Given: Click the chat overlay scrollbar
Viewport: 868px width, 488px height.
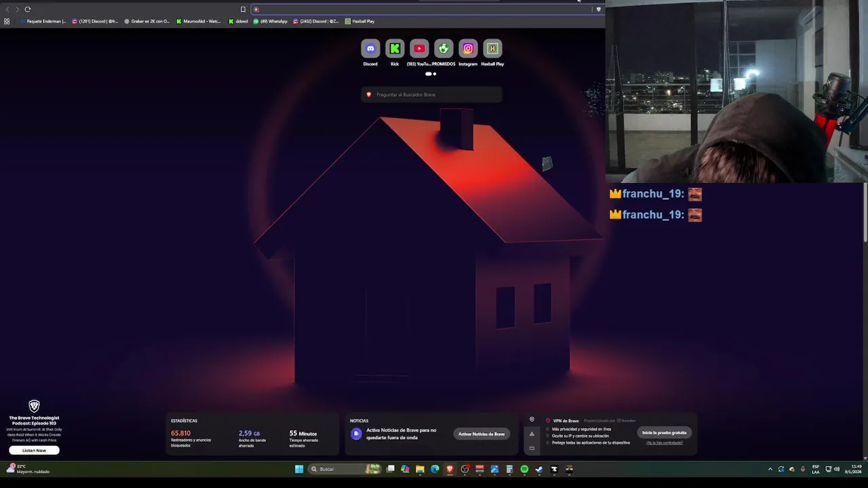Looking at the screenshot, I should (865, 212).
